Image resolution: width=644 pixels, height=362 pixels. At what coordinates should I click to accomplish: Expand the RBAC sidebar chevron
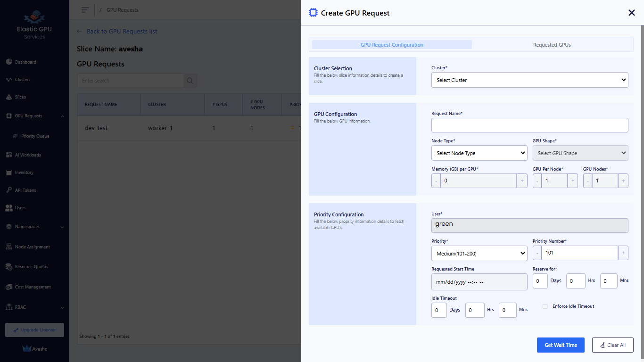[x=62, y=308]
